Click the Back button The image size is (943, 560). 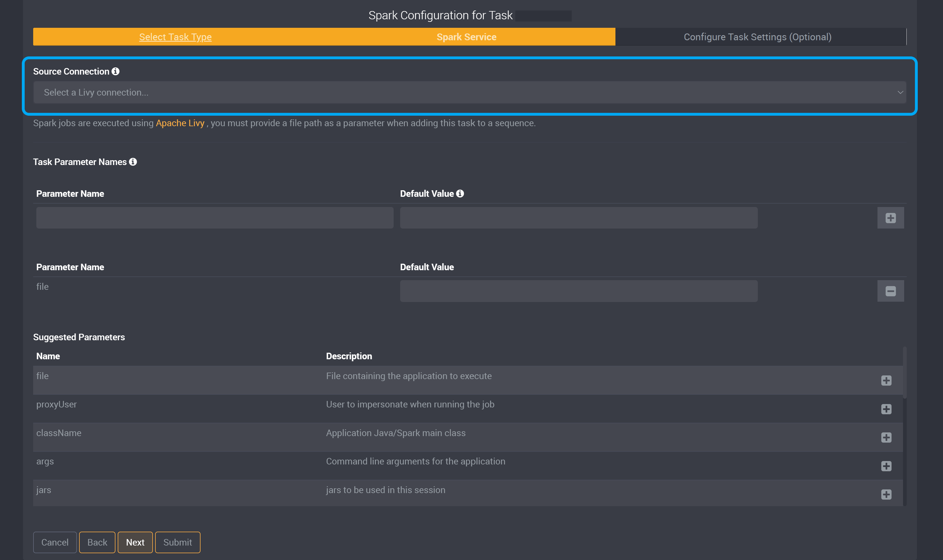point(97,542)
